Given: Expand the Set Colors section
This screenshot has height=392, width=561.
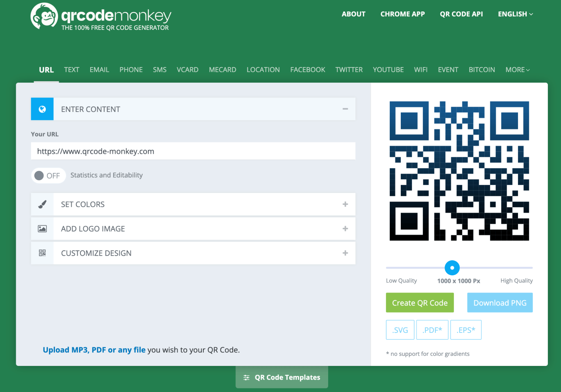Looking at the screenshot, I should (x=345, y=204).
